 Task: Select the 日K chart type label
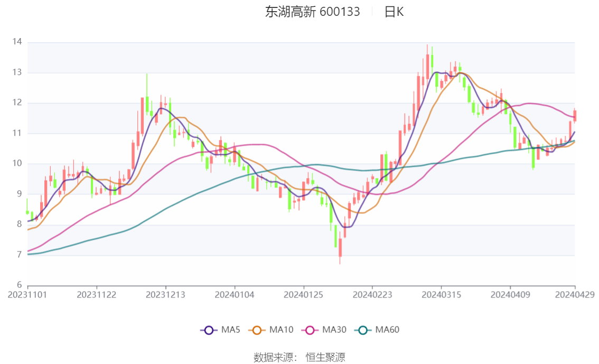tap(394, 12)
